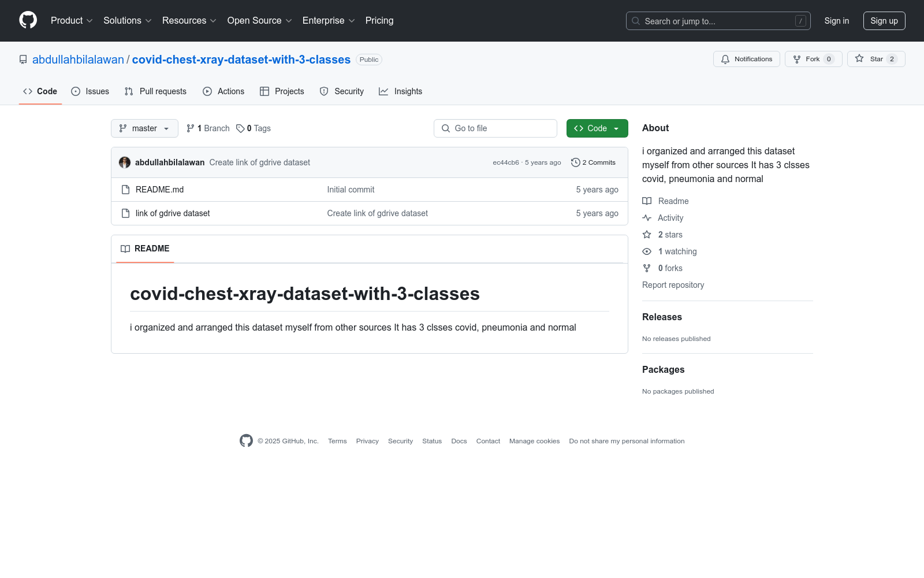This screenshot has width=924, height=578.
Task: Click the footer Terms link
Action: coord(337,441)
